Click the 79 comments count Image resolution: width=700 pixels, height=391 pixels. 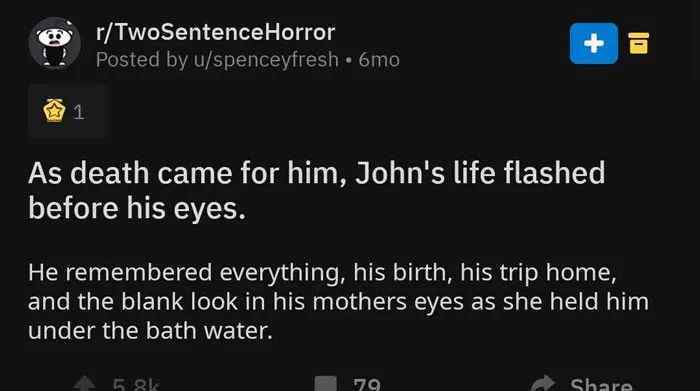367,384
